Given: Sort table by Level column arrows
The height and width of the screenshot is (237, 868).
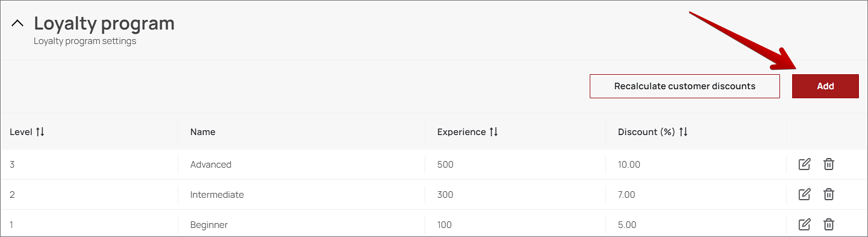Looking at the screenshot, I should click(40, 131).
